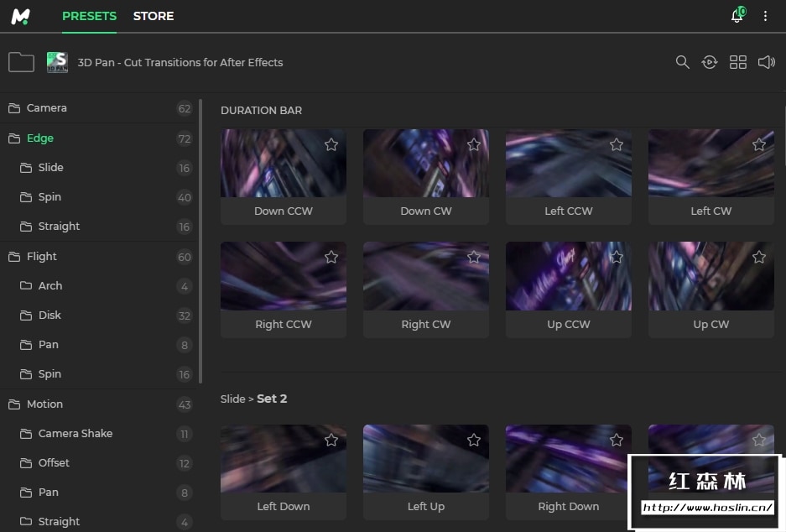This screenshot has height=532, width=786.
Task: Favorite the Down CW preset star
Action: [x=474, y=145]
